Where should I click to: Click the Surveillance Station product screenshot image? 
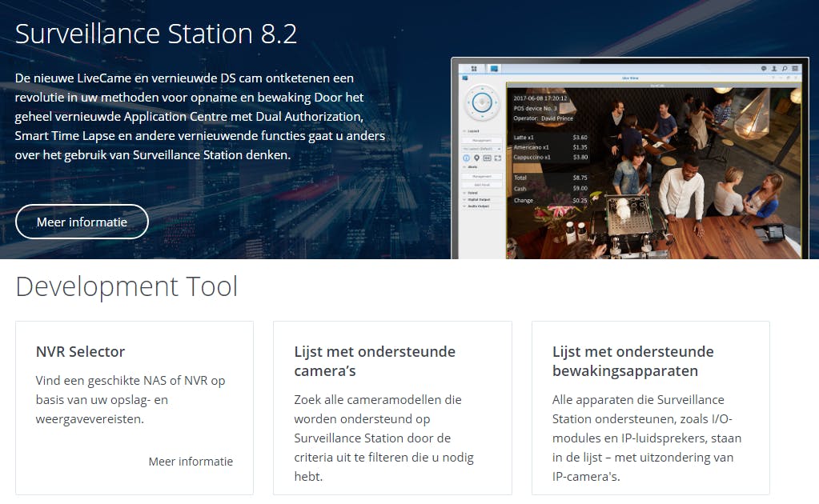[630, 158]
